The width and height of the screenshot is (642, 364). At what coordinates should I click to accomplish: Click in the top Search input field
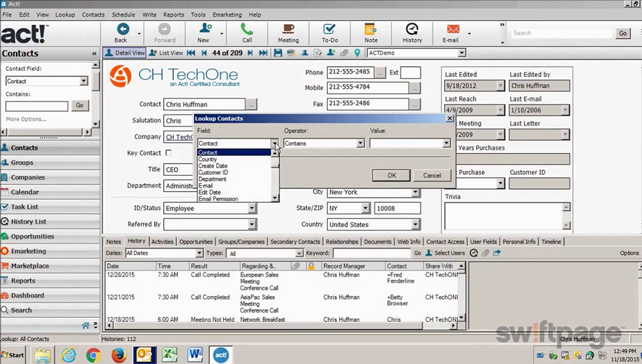[561, 33]
